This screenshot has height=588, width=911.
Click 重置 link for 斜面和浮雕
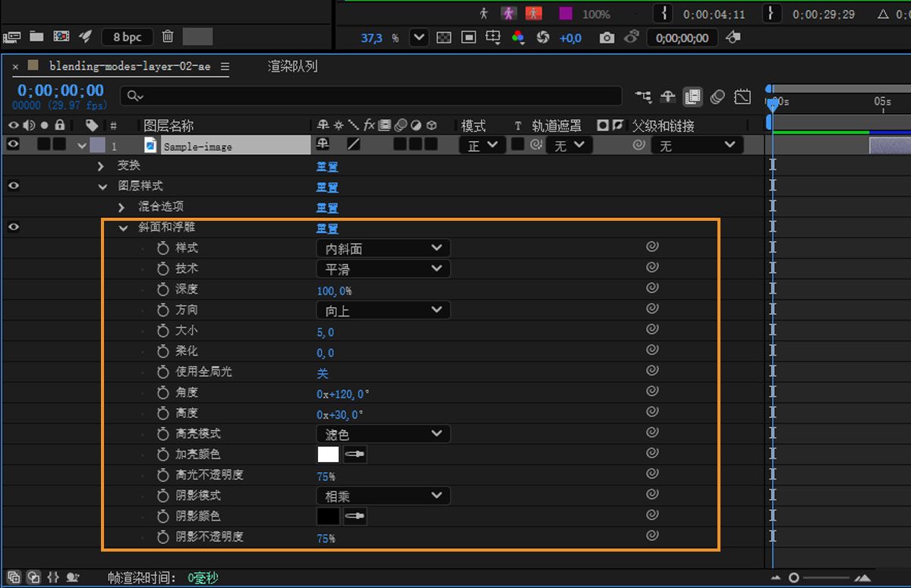[327, 228]
